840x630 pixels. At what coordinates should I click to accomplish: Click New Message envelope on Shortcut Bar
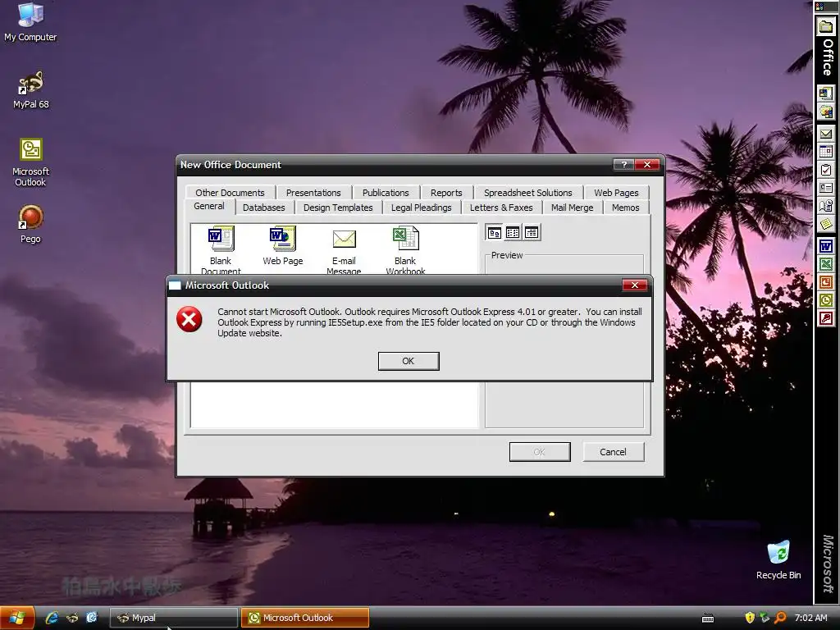826,134
